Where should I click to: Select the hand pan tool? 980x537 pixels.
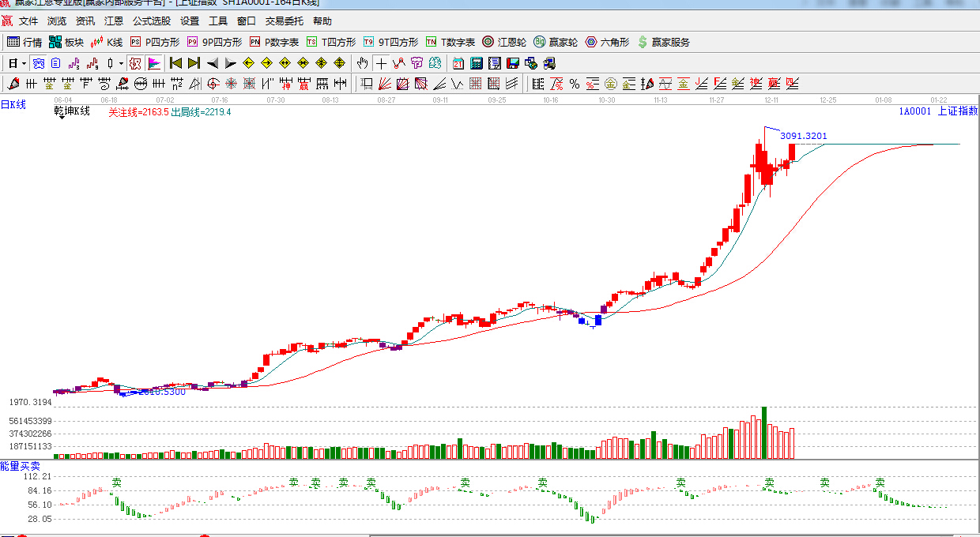coord(363,63)
